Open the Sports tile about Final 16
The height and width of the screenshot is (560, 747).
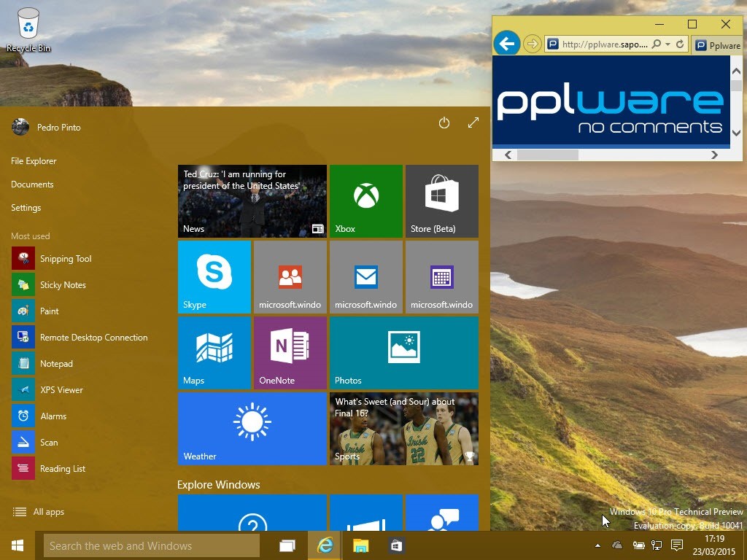click(404, 429)
